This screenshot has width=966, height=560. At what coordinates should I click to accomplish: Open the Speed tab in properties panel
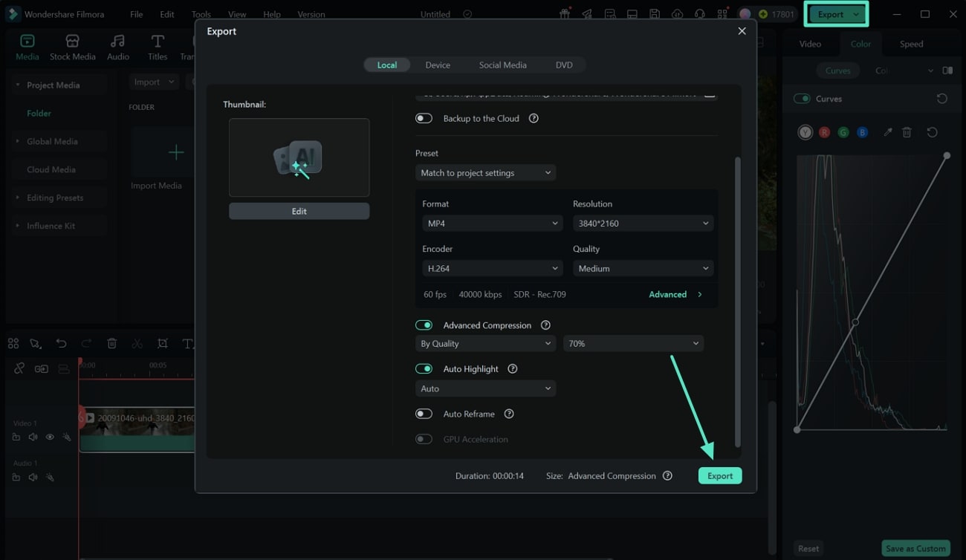[911, 44]
